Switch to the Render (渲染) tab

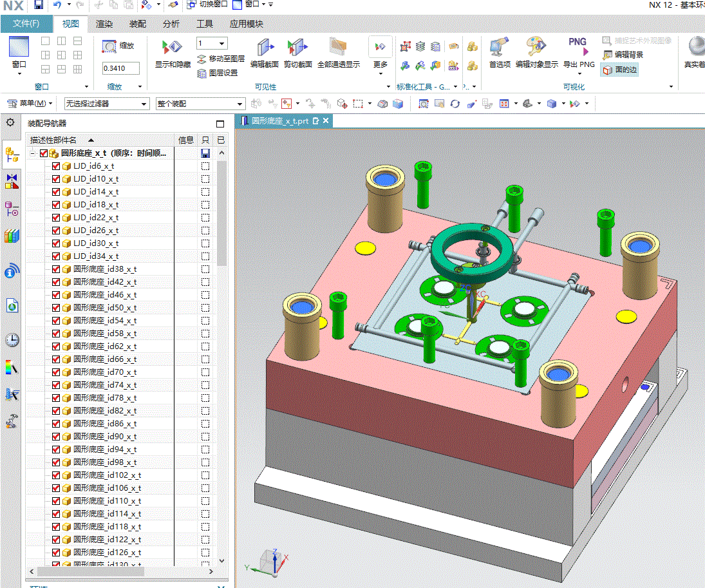104,24
